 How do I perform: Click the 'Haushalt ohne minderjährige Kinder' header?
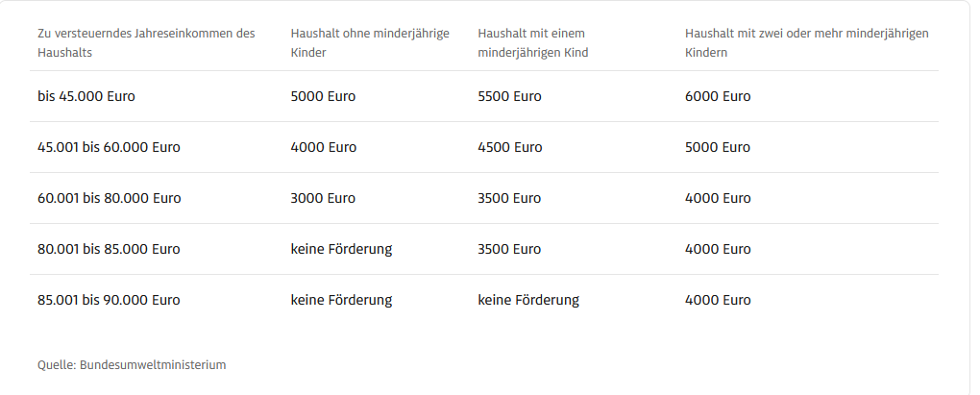click(x=370, y=42)
